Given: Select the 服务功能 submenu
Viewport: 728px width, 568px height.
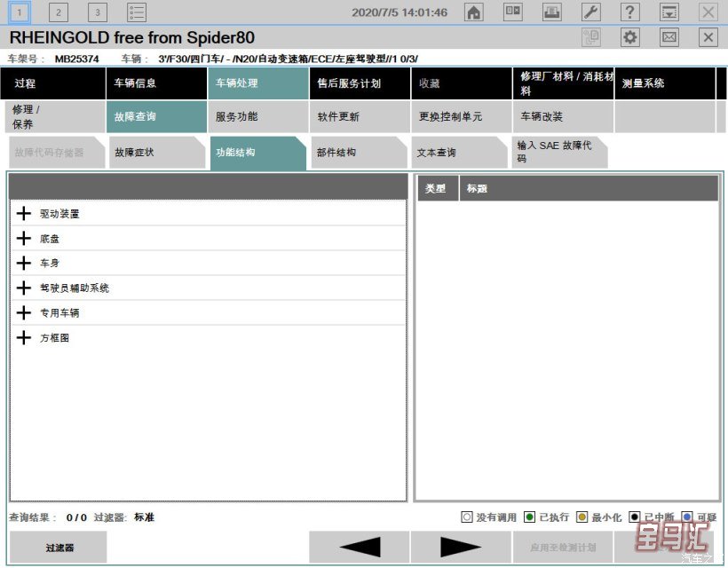Looking at the screenshot, I should pyautogui.click(x=258, y=116).
